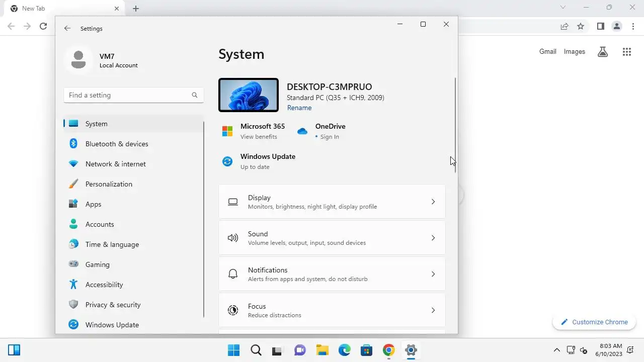Open File Explorer from the taskbar
The height and width of the screenshot is (362, 644).
click(322, 350)
